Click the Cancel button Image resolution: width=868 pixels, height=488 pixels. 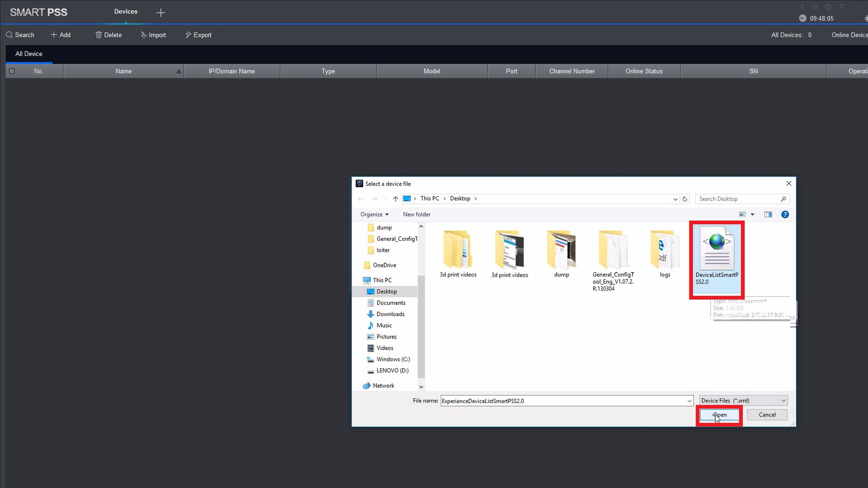[767, 415]
